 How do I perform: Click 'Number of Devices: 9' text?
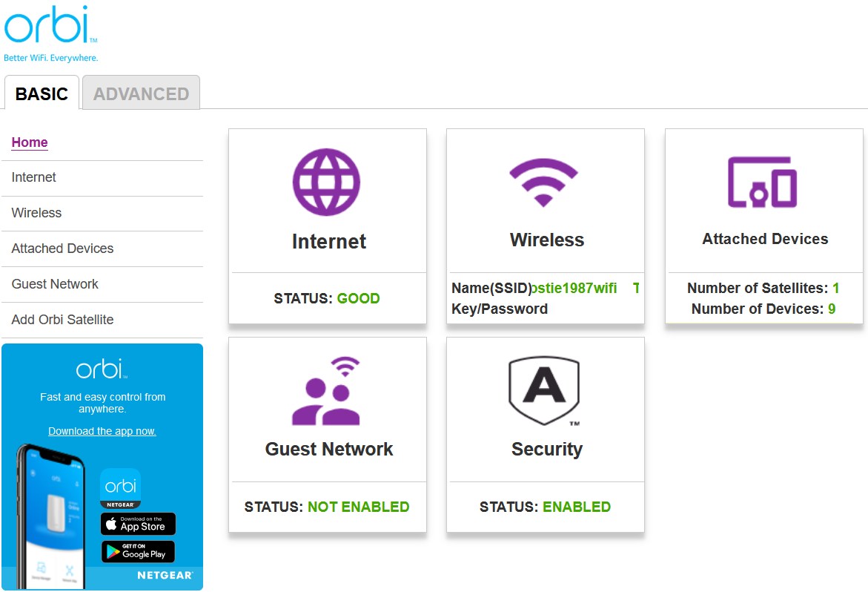click(x=763, y=309)
